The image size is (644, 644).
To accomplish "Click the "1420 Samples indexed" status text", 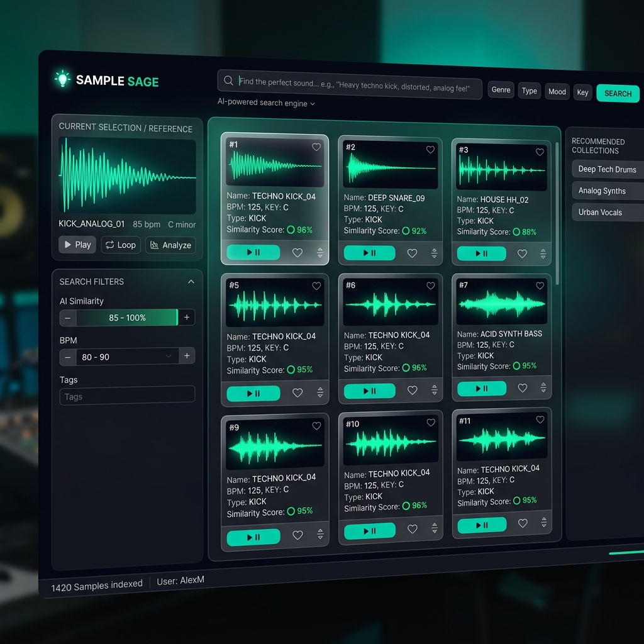I will click(x=97, y=586).
